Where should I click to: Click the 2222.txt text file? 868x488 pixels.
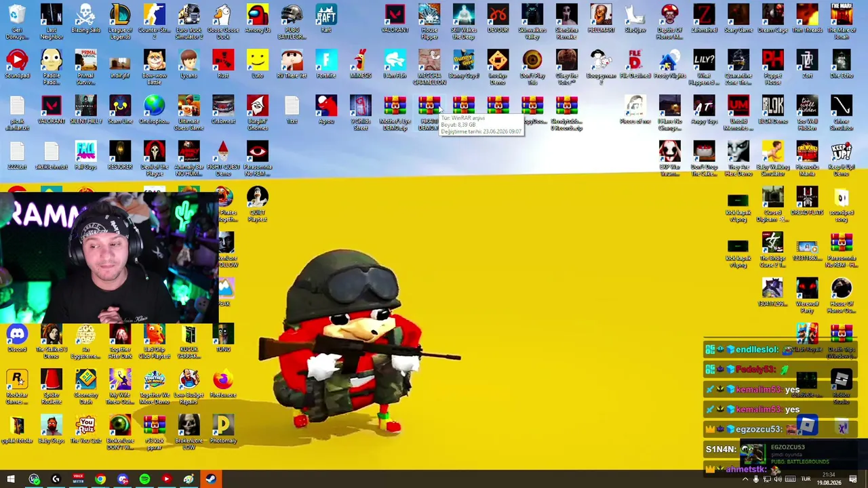[x=17, y=156]
